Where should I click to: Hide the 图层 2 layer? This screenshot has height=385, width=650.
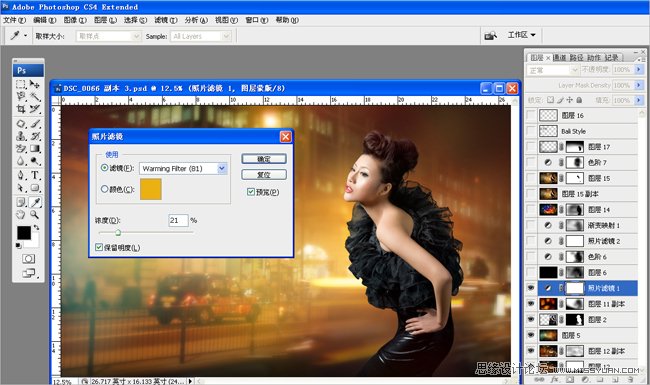(x=531, y=319)
